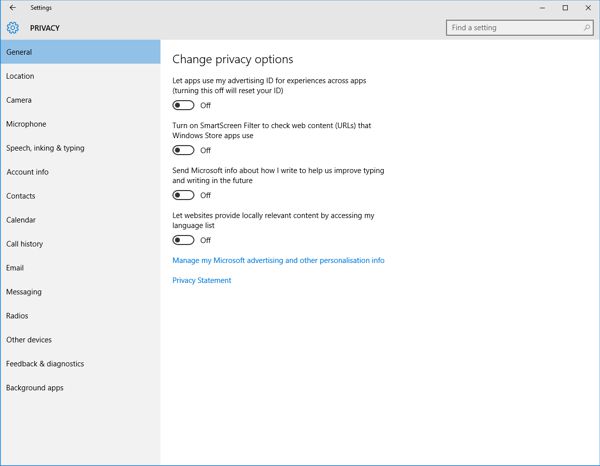Open Feedback & diagnostics section
This screenshot has height=466, width=600.
click(x=45, y=364)
